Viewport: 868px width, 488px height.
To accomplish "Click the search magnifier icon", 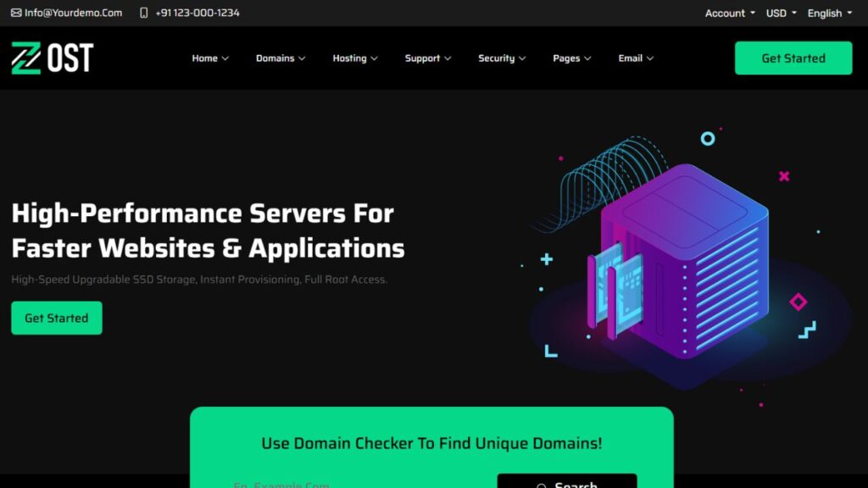I will 542,485.
